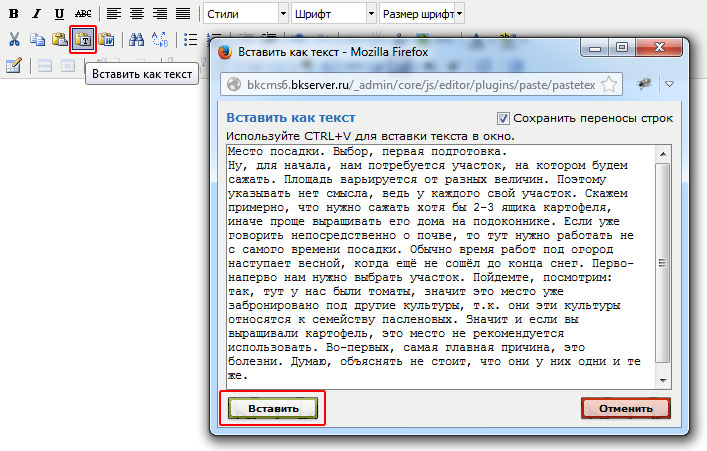The height and width of the screenshot is (451, 707).
Task: Open the Размер шрифта size dropdown
Action: click(x=421, y=14)
